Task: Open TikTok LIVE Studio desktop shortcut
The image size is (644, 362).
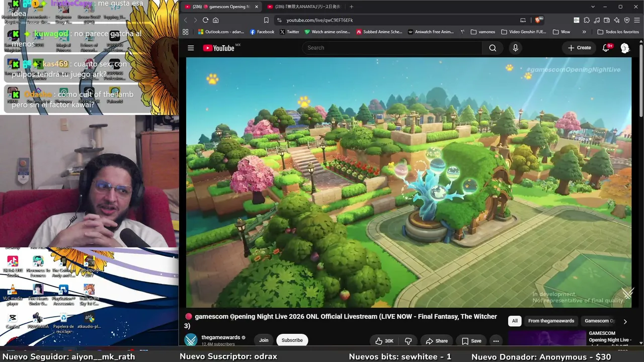Action: pyautogui.click(x=13, y=266)
